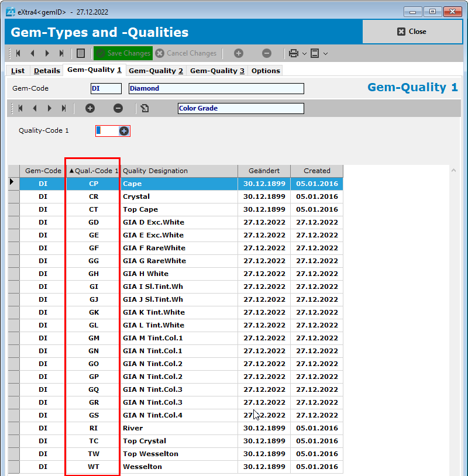Expand the printer dropdown arrow

click(304, 53)
